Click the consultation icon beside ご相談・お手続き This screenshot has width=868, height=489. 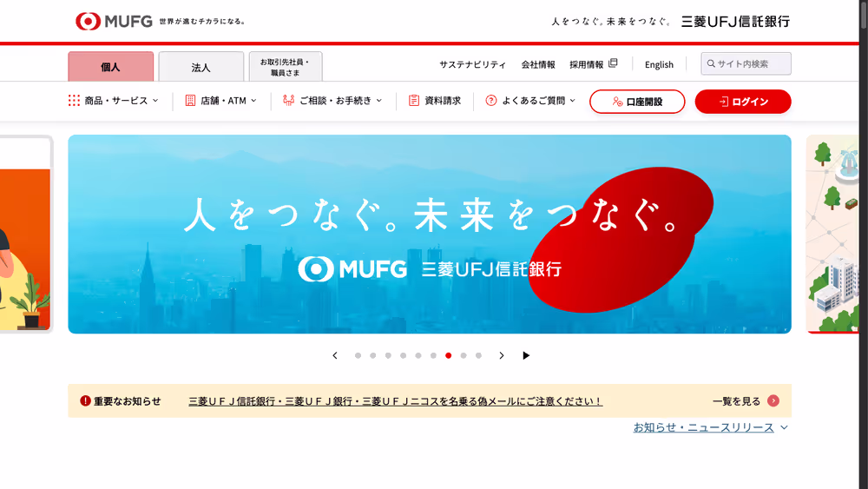[x=289, y=101]
